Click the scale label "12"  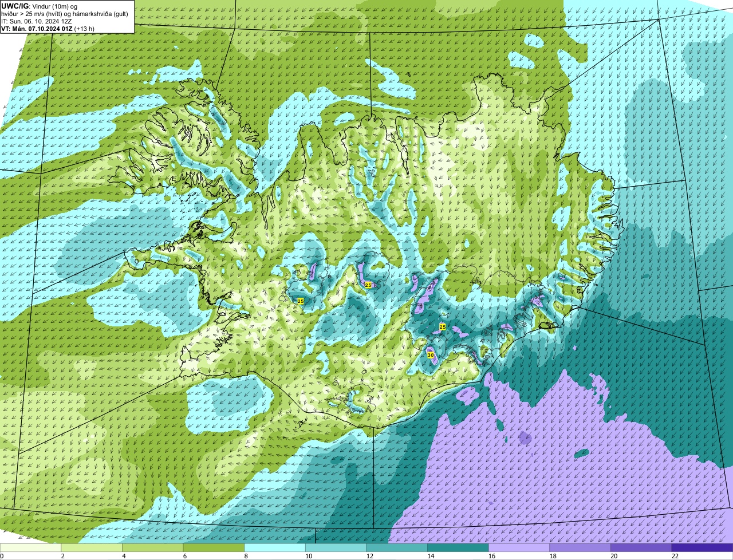tap(370, 556)
